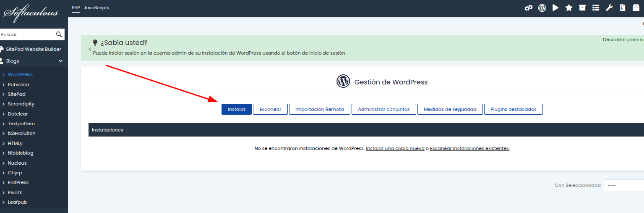Click the Softaculous logo
Viewport: 644px width, 213px height.
(x=31, y=13)
